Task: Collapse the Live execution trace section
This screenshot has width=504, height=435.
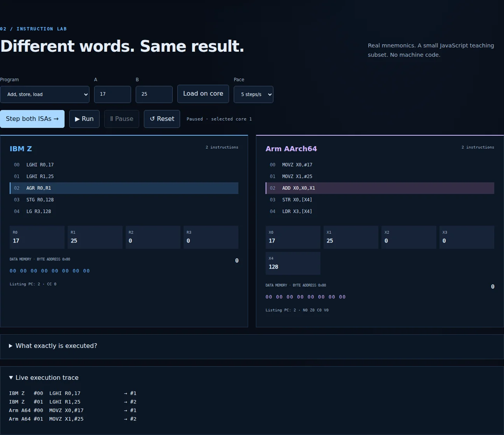Action: 44,378
